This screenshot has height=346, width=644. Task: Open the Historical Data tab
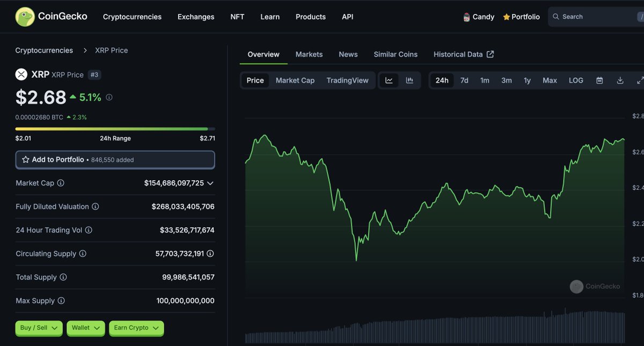(x=459, y=54)
